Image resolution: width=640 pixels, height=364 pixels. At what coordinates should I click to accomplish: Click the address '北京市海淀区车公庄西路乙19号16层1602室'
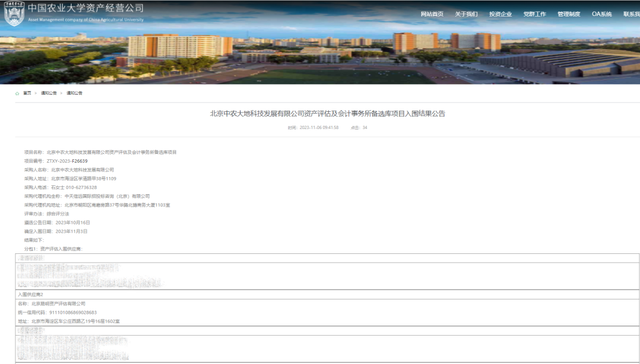[x=75, y=321]
